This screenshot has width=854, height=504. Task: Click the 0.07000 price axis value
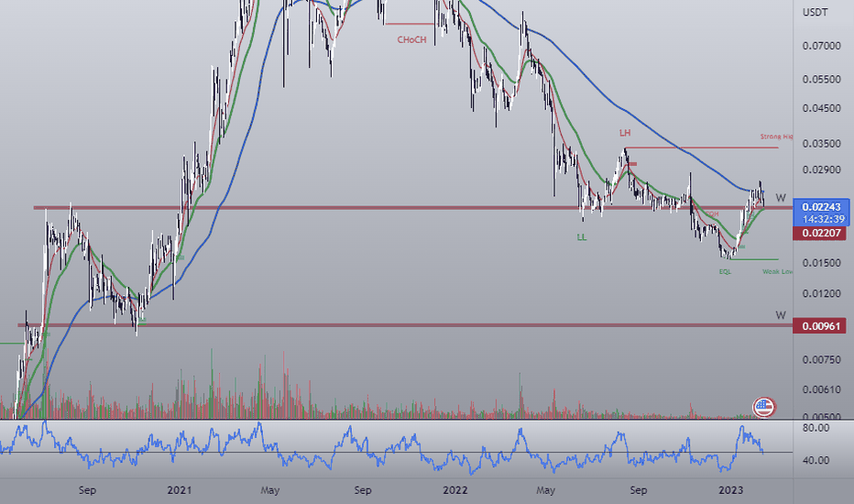821,46
